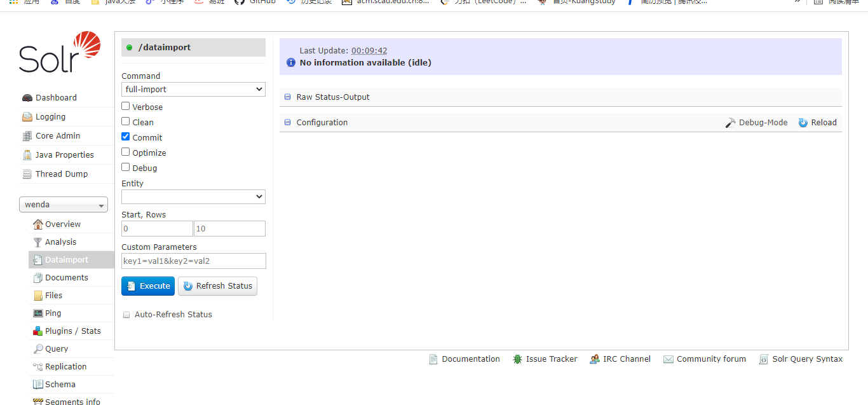Click the Custom Parameters input field

pyautogui.click(x=194, y=261)
